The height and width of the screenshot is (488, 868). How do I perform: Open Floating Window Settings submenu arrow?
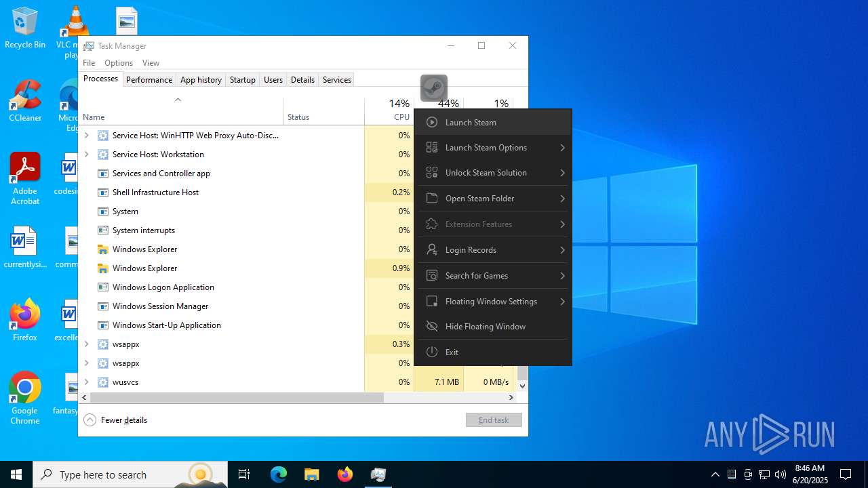coord(563,302)
